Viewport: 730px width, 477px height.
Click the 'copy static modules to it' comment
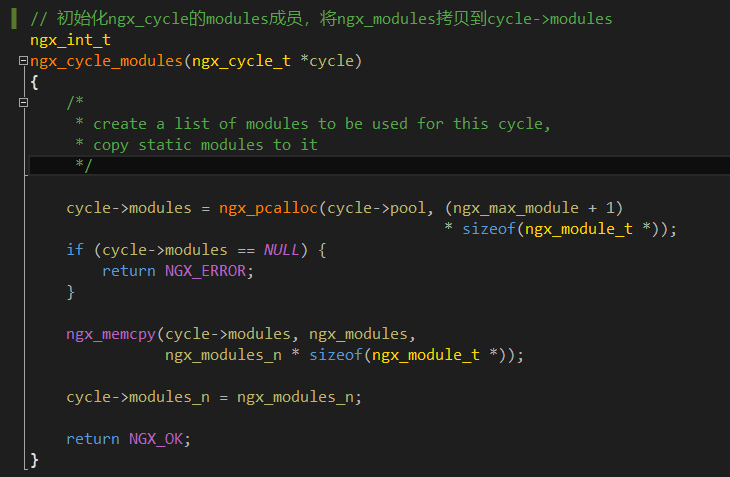pos(196,145)
